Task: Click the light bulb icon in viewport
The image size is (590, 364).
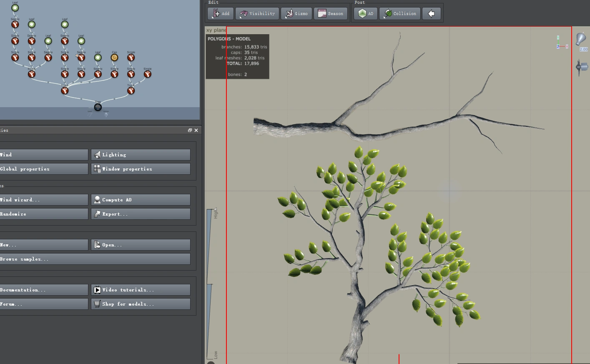Action: pos(581,39)
